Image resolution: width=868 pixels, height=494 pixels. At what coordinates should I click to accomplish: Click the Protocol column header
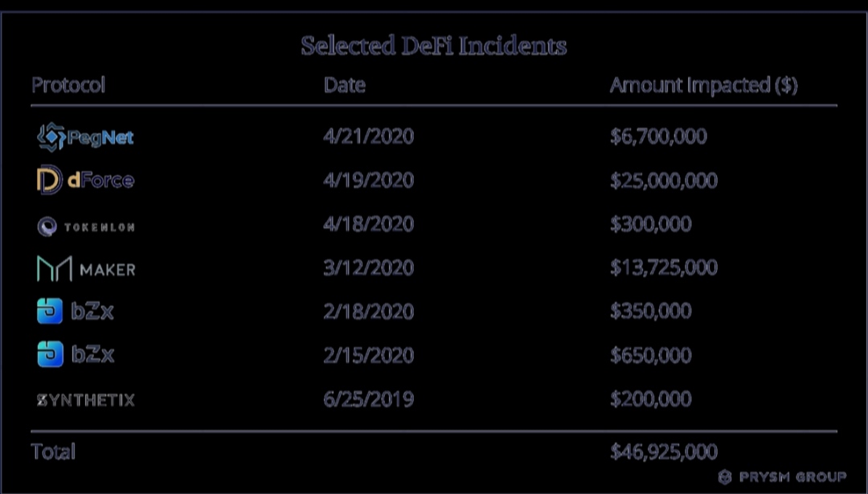click(x=68, y=85)
